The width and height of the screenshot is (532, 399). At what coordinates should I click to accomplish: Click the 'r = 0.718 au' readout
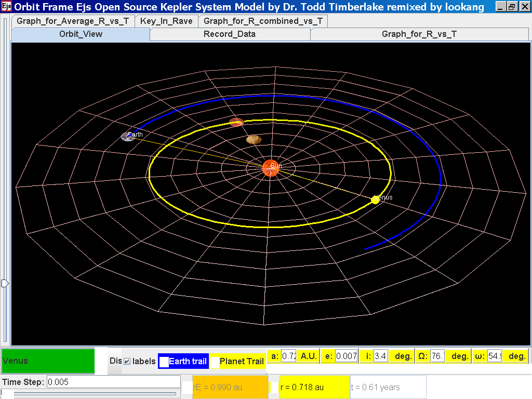click(x=314, y=387)
